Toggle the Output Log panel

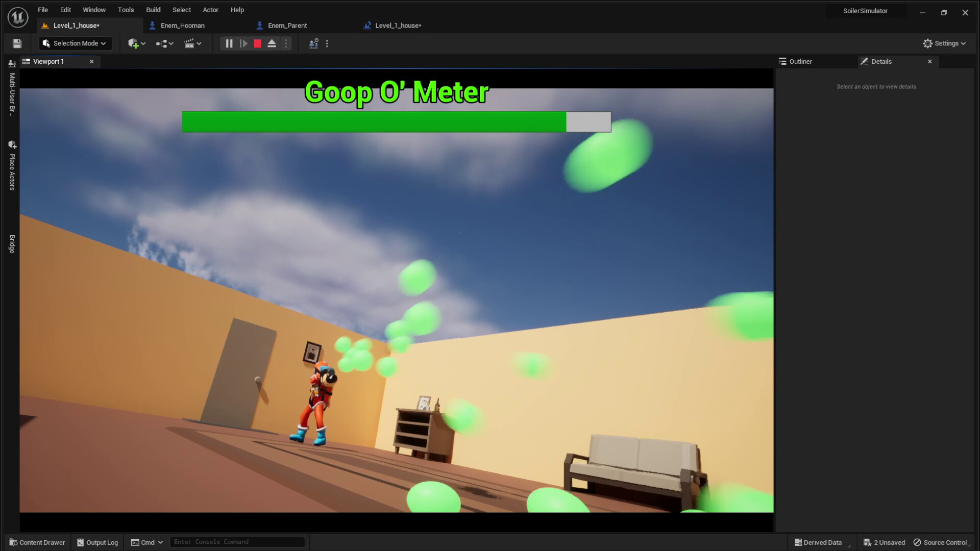(x=97, y=542)
